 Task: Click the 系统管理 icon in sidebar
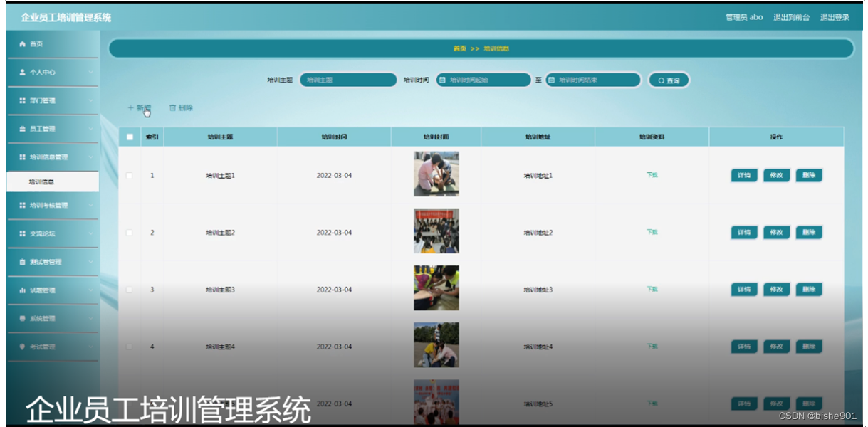click(22, 319)
